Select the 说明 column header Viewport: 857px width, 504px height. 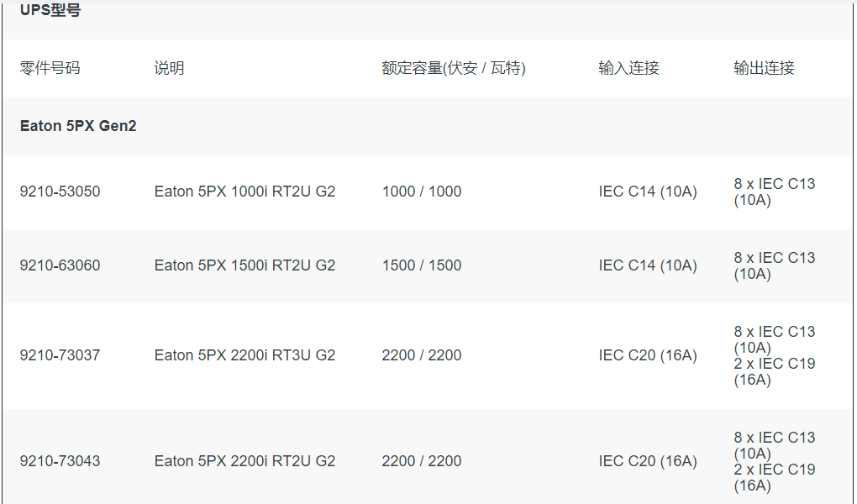(169, 68)
